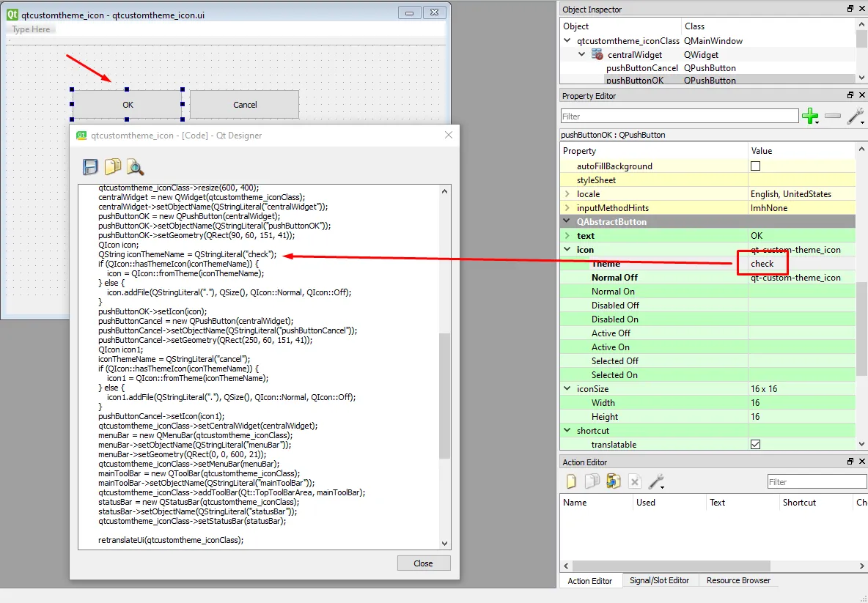Viewport: 868px width, 603px height.
Task: Open the Property Editor wrench configuration menu
Action: pyautogui.click(x=856, y=116)
